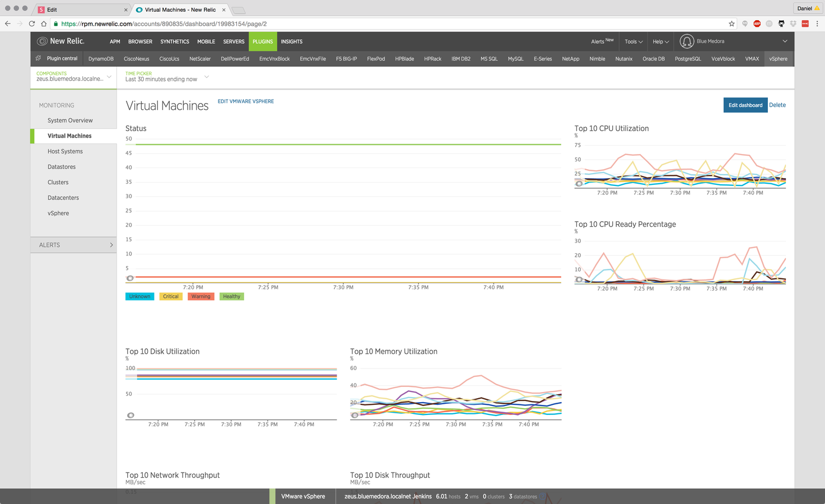This screenshot has height=504, width=825.
Task: Click the Edit dashboard button
Action: click(745, 105)
